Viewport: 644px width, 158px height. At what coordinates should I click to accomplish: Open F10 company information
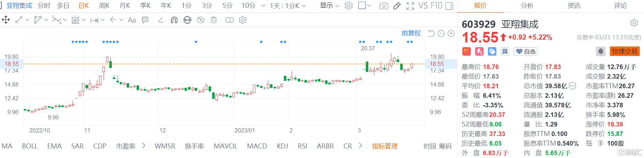pos(436,6)
